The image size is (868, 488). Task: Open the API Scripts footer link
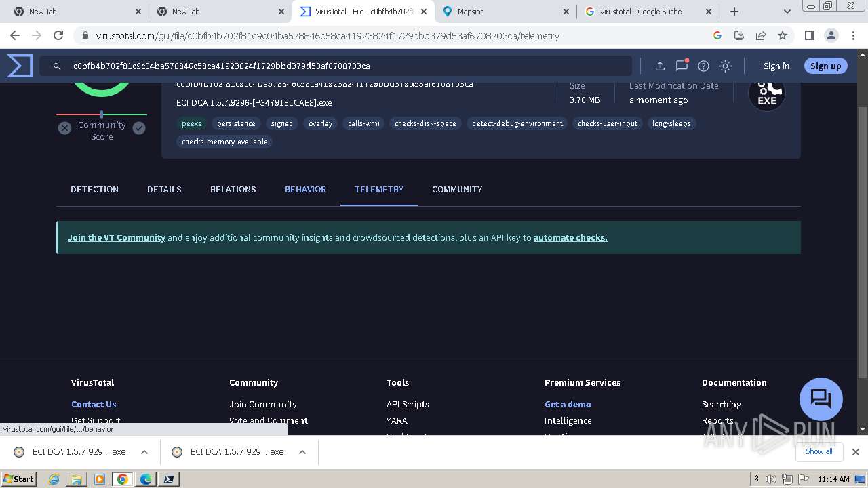pos(408,404)
